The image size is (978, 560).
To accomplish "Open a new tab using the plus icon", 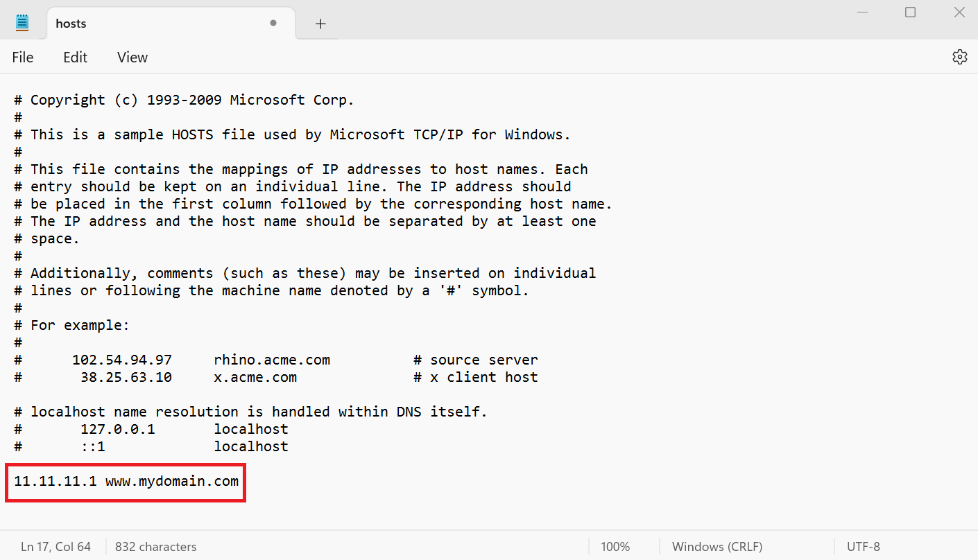I will [320, 23].
